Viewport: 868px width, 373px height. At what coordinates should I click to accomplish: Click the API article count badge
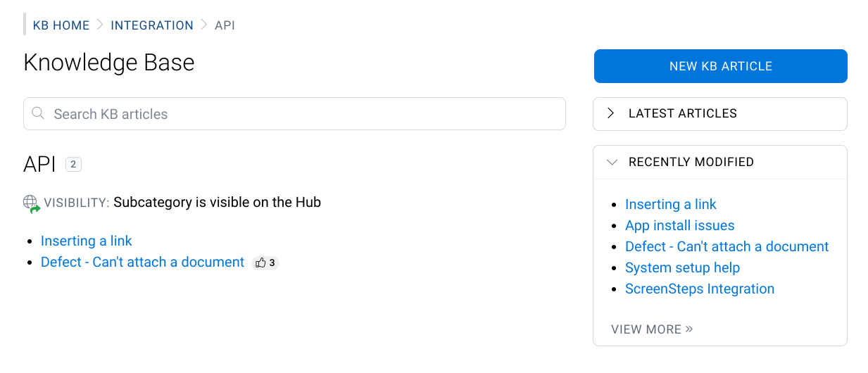click(x=73, y=165)
